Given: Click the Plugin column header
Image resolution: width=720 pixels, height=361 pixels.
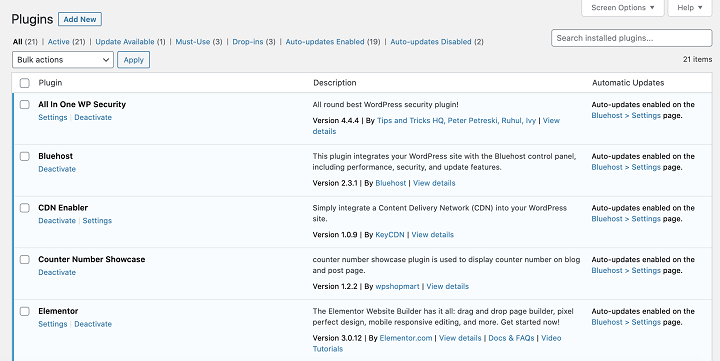Looking at the screenshot, I should tap(50, 83).
